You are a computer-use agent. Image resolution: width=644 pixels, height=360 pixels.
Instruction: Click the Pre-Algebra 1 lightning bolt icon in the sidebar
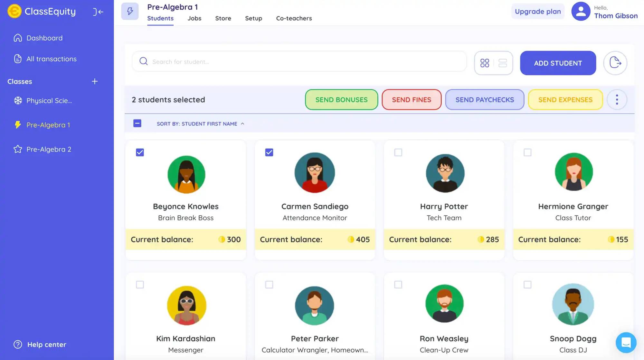pos(18,125)
